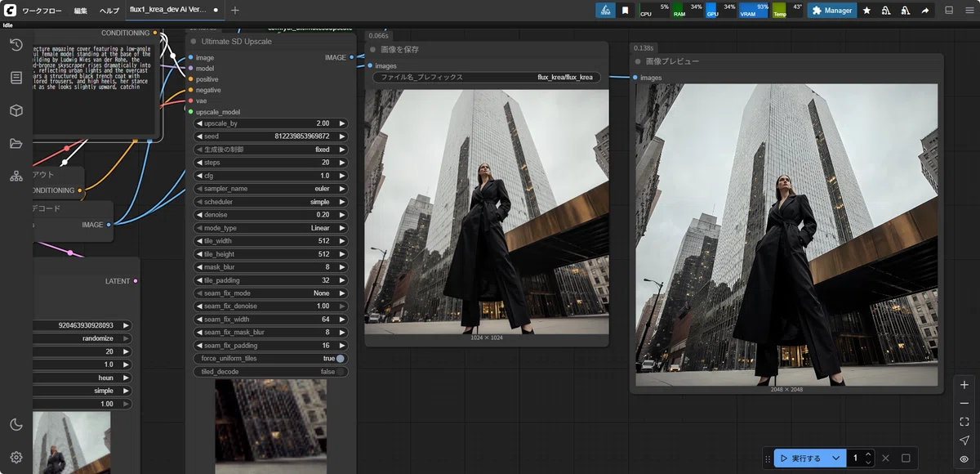The width and height of the screenshot is (980, 474).
Task: Open the randomize control combo on left node
Action: (82, 338)
